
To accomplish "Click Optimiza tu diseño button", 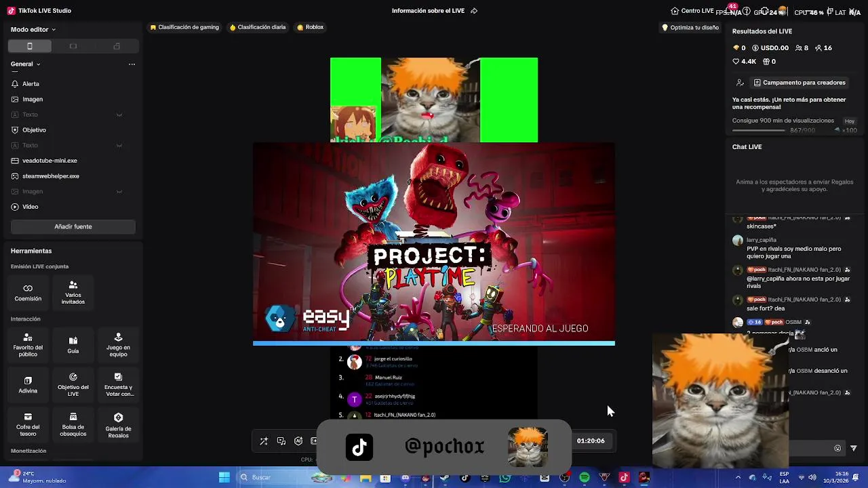I will [690, 28].
